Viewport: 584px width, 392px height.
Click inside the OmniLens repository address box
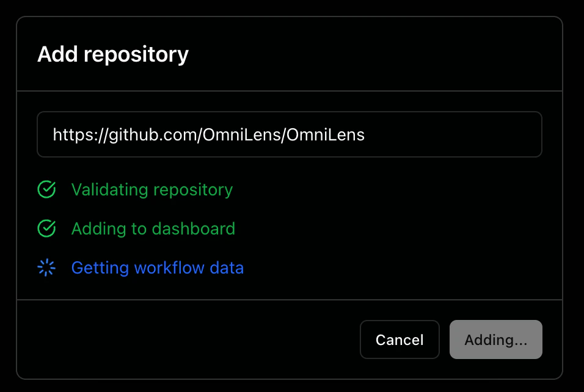pyautogui.click(x=290, y=134)
